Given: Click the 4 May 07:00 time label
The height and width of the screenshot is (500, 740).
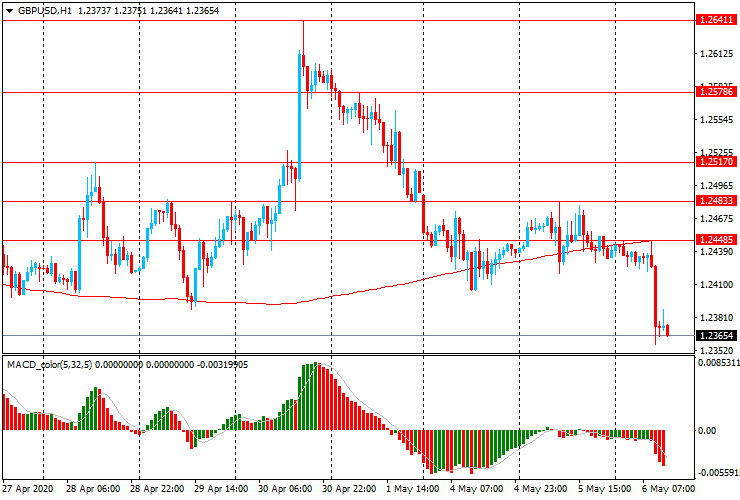Looking at the screenshot, I should pos(477,489).
